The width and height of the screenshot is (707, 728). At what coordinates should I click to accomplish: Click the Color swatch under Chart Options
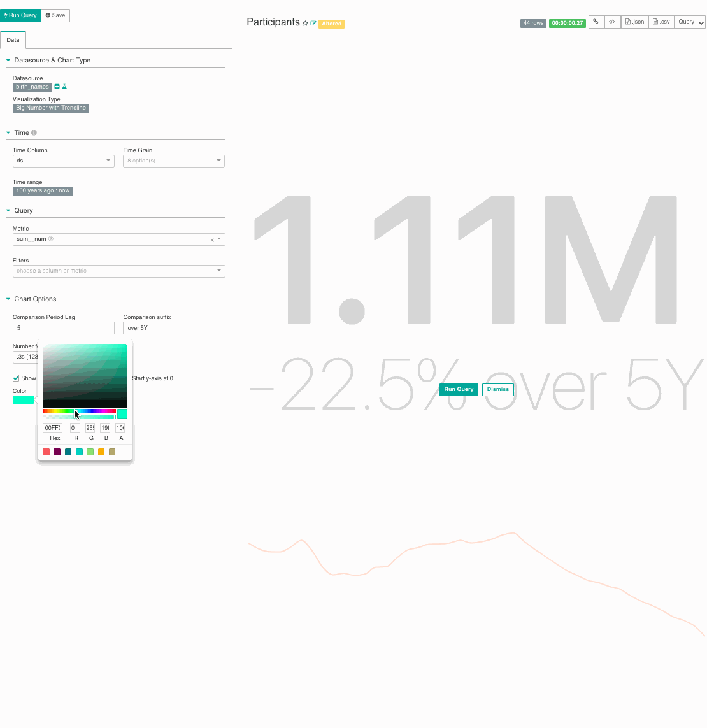coord(23,400)
